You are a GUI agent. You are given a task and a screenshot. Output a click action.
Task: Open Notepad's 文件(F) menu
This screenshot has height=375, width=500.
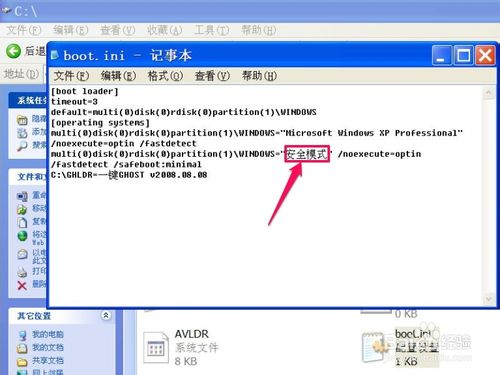point(71,76)
